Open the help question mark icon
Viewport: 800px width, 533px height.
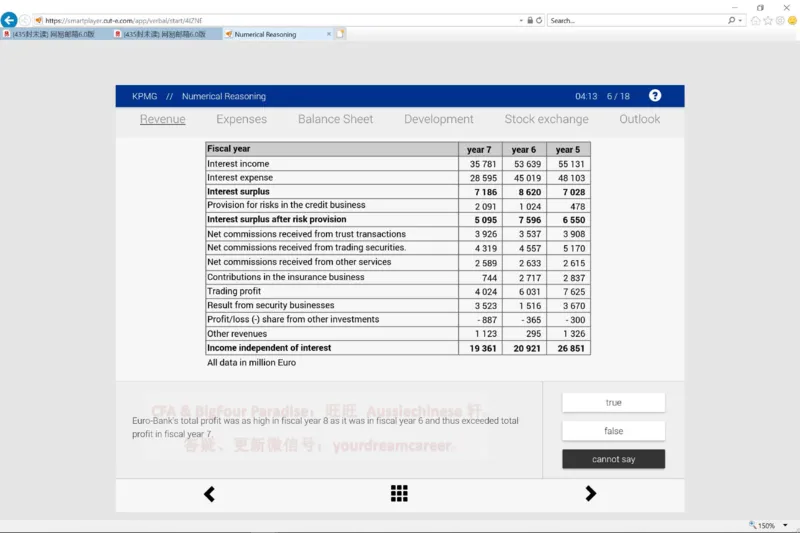click(655, 96)
